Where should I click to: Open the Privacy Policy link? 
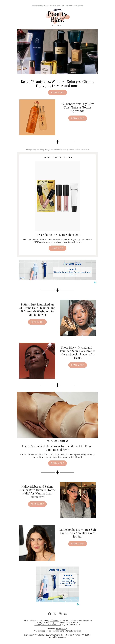(x=61, y=629)
